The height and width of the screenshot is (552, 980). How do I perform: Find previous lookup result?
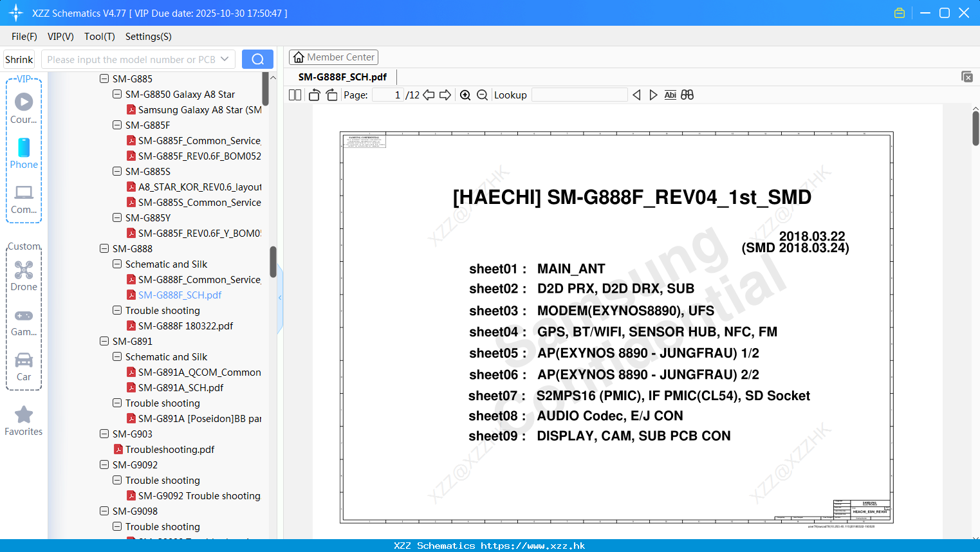coord(636,95)
